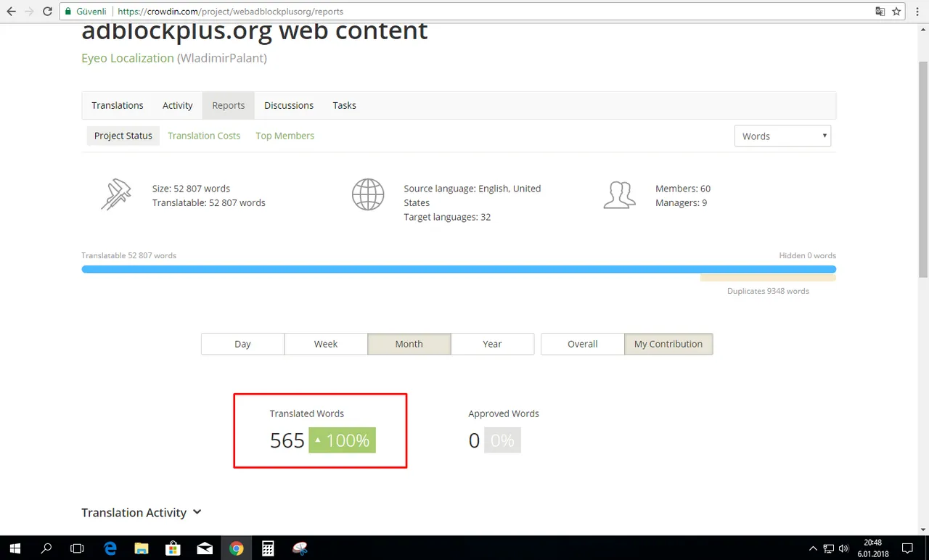Screen dimensions: 929x560
Task: Click the browser address bar URL
Action: 230,12
